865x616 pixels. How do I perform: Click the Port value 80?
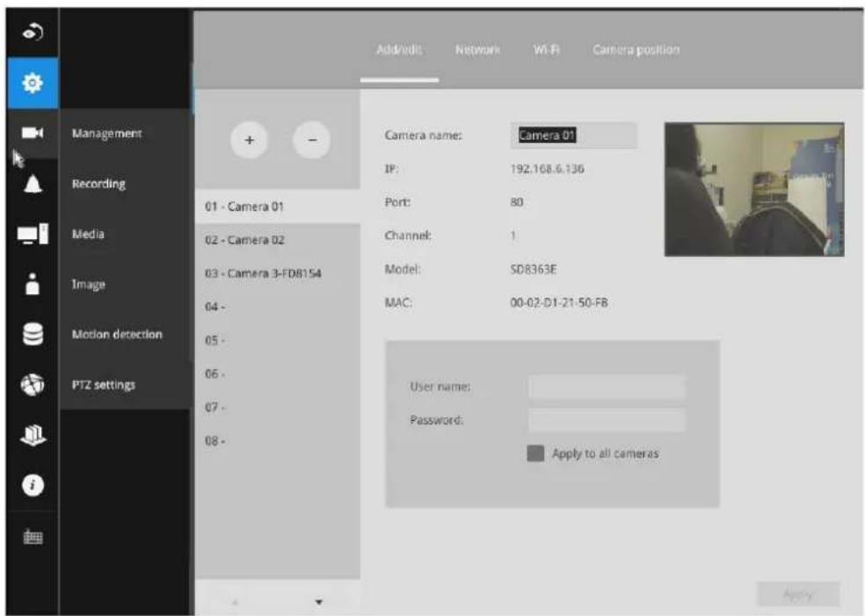click(x=516, y=202)
